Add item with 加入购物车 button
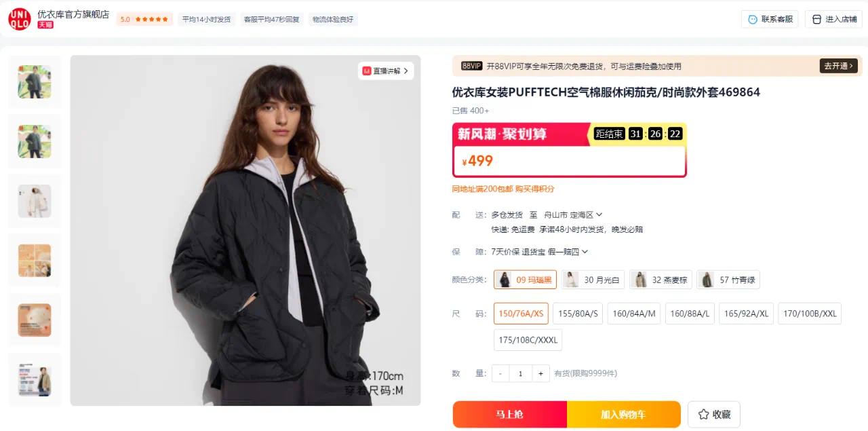Screen dimensions: 868x431 tap(624, 414)
